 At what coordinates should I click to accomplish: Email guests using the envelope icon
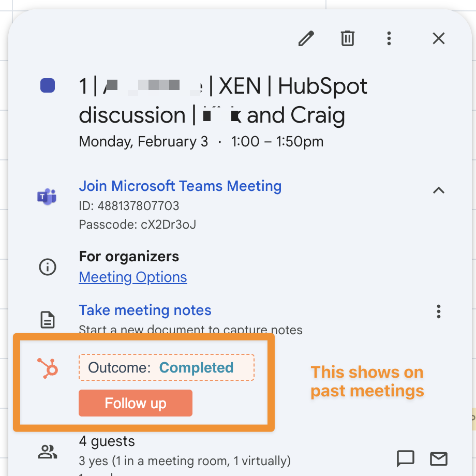click(439, 458)
